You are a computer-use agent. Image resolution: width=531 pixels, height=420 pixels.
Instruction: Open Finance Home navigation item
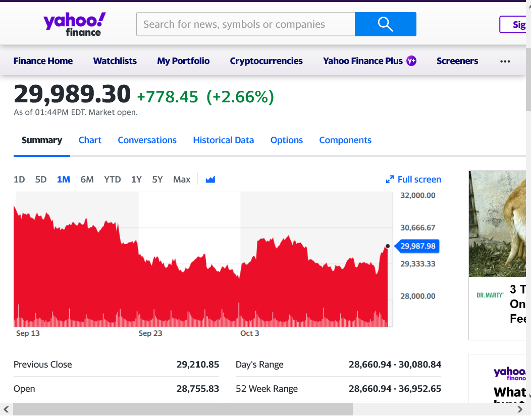coord(43,61)
